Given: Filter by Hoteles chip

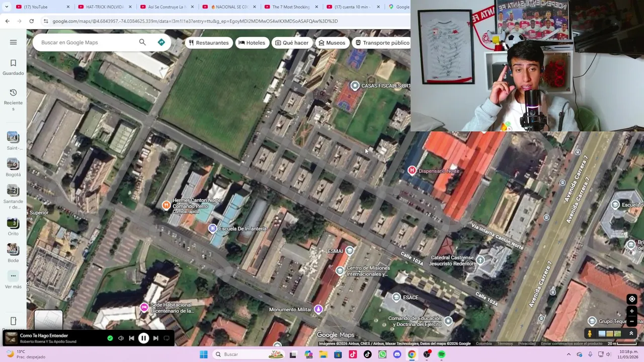Looking at the screenshot, I should coord(252,43).
